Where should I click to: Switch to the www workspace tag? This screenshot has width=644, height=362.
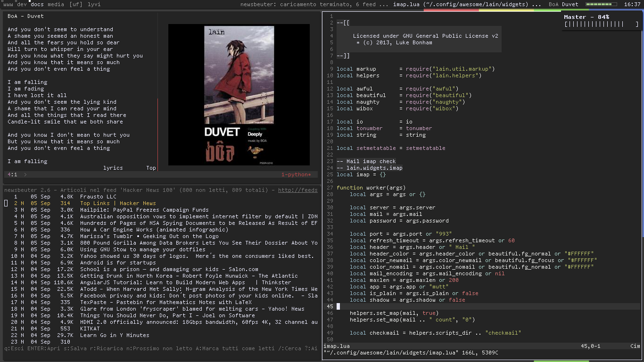(x=8, y=4)
